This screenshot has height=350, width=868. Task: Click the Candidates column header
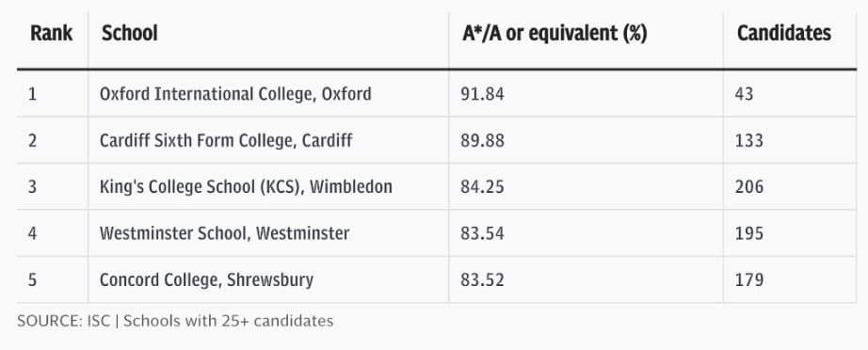(784, 34)
